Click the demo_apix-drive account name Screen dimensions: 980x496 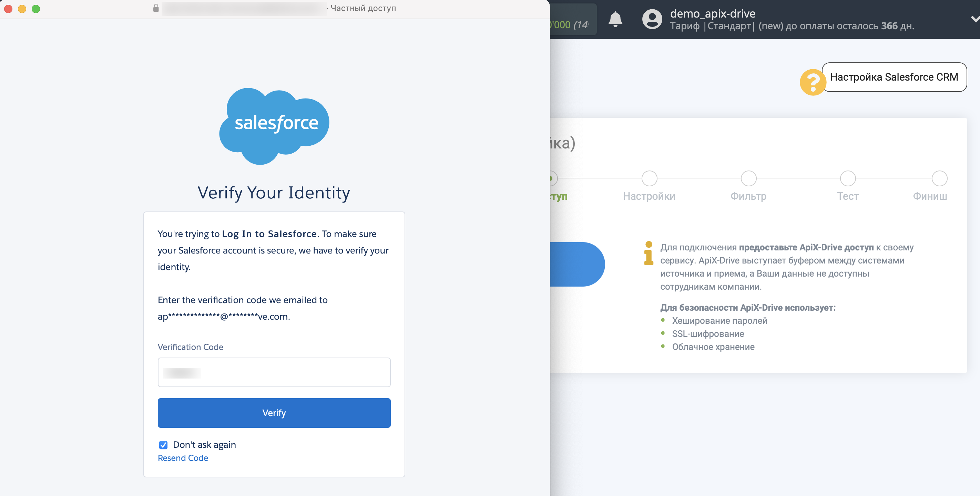713,13
